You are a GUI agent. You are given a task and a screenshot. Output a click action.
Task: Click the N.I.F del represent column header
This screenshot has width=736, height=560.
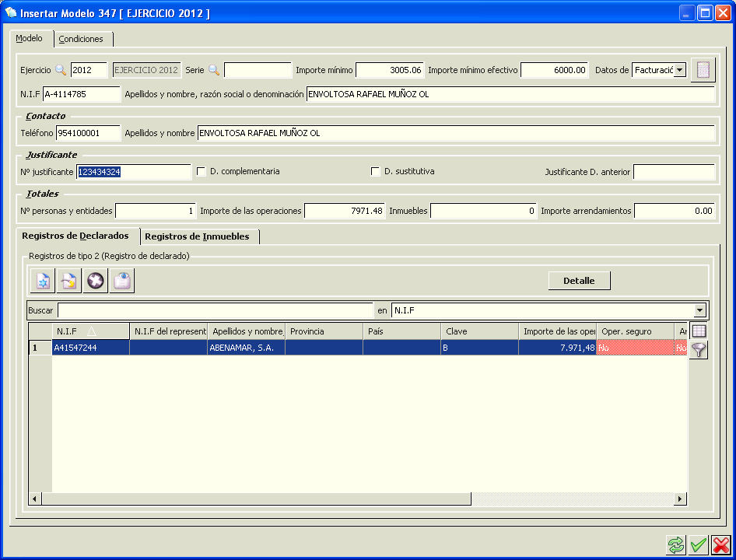(x=169, y=331)
